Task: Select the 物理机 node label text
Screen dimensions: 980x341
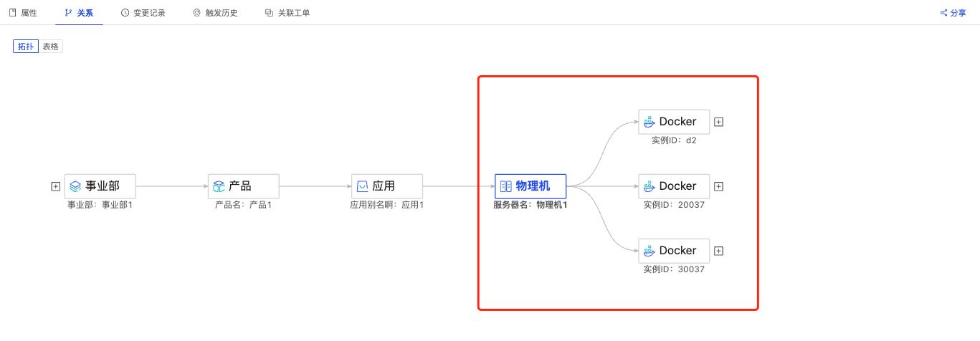Action: 533,186
